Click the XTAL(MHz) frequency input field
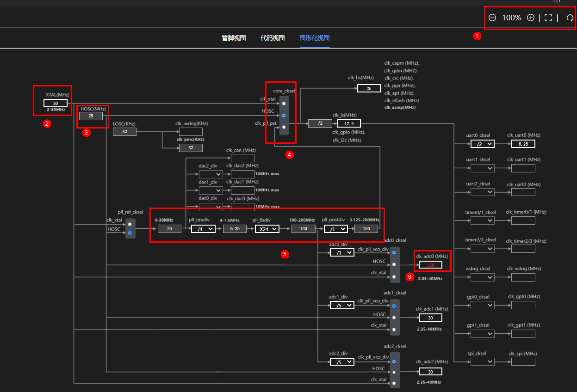The image size is (577, 392). point(56,103)
